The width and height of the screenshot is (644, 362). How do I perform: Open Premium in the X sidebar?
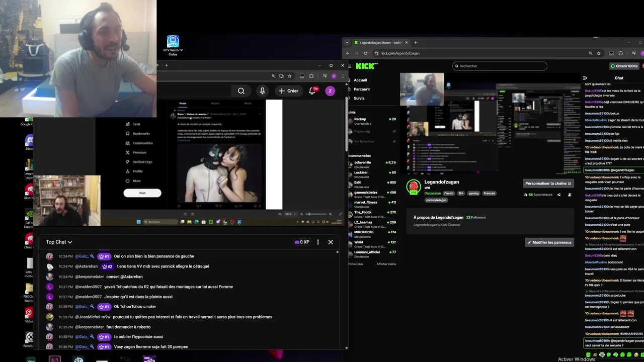[x=136, y=152]
